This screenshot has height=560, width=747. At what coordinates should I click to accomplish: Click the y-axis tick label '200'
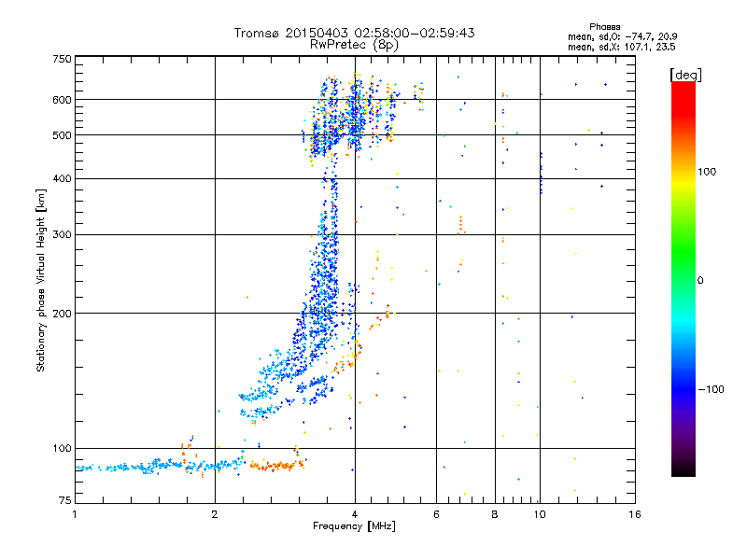click(x=62, y=314)
